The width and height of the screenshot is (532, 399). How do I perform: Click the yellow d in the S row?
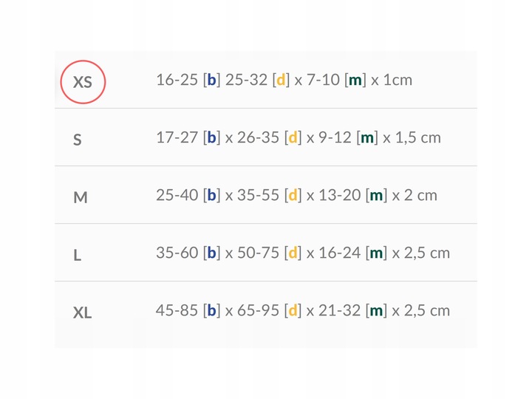coord(293,137)
